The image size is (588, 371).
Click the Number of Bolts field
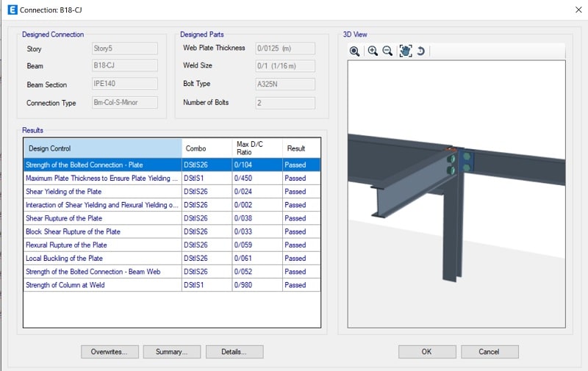click(285, 103)
